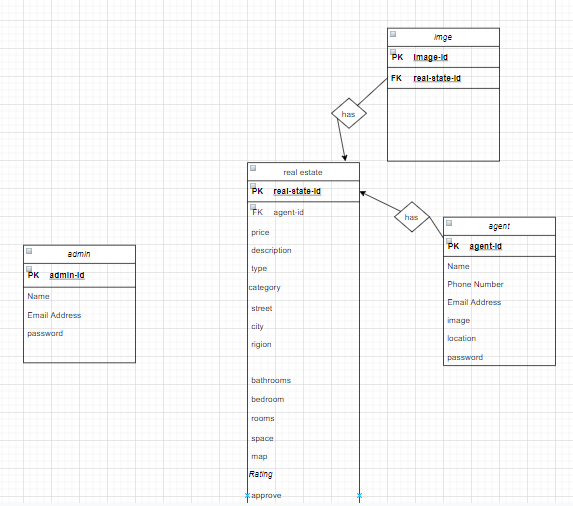Select the agent table title
This screenshot has width=573, height=506.
pyautogui.click(x=499, y=227)
